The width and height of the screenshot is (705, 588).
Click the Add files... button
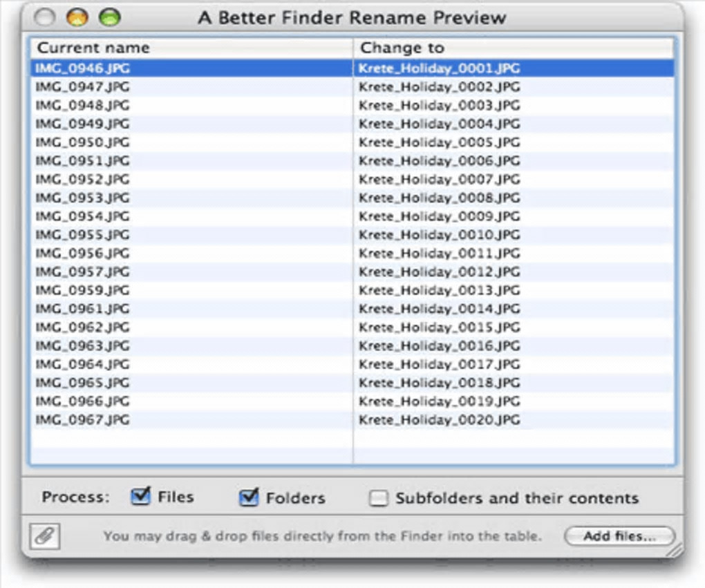(619, 536)
